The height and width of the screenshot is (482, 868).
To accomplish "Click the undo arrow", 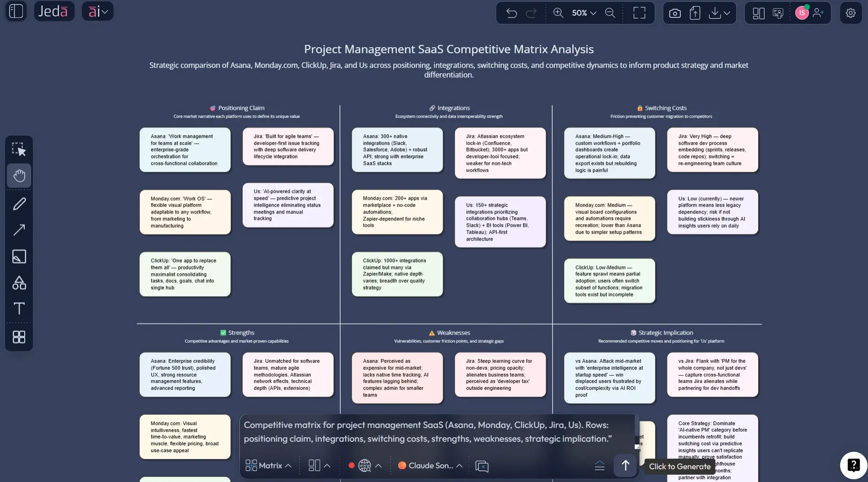I will point(511,13).
